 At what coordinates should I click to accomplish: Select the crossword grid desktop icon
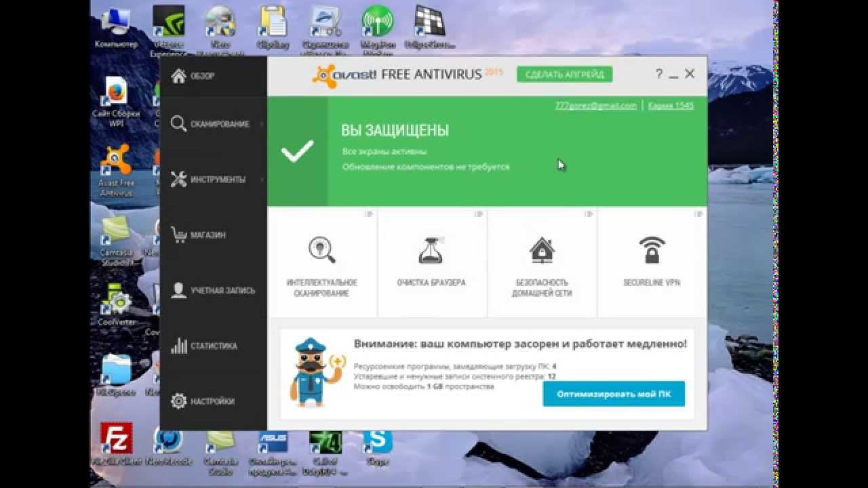pyautogui.click(x=429, y=28)
